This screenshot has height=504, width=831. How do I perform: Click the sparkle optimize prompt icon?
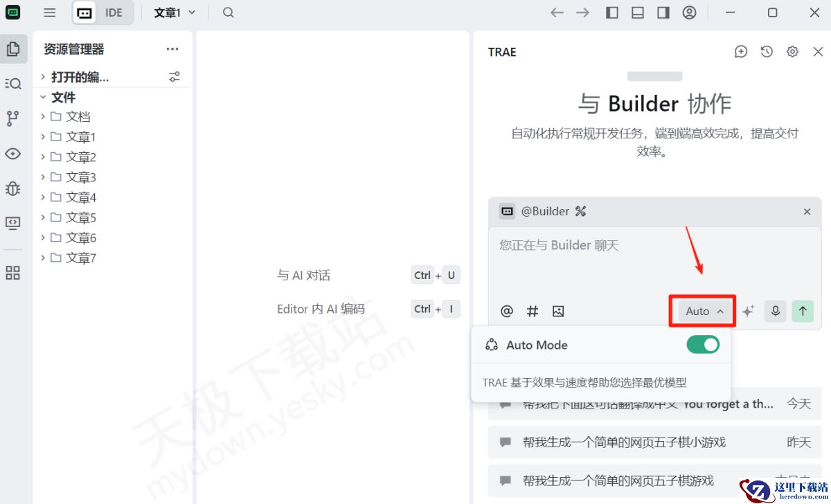pos(748,312)
